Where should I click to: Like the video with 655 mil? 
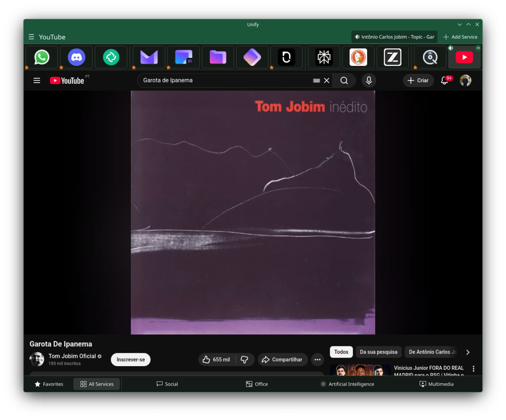pyautogui.click(x=217, y=360)
